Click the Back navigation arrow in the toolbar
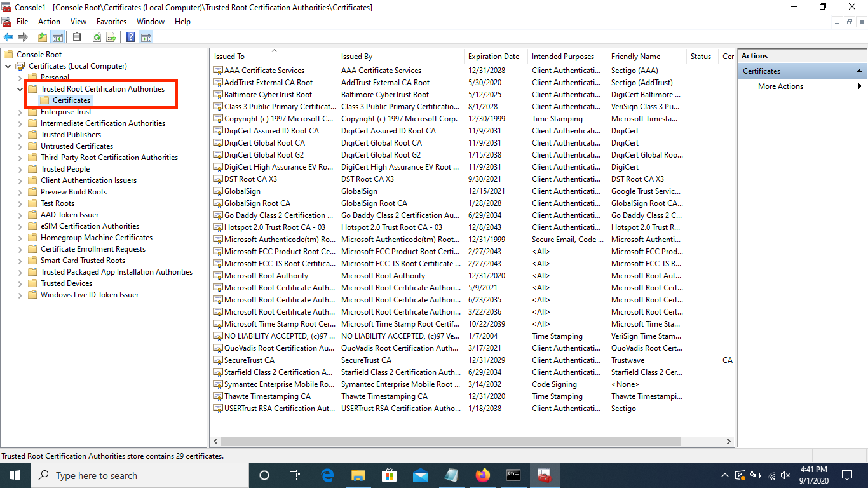The height and width of the screenshot is (488, 868). click(x=8, y=36)
